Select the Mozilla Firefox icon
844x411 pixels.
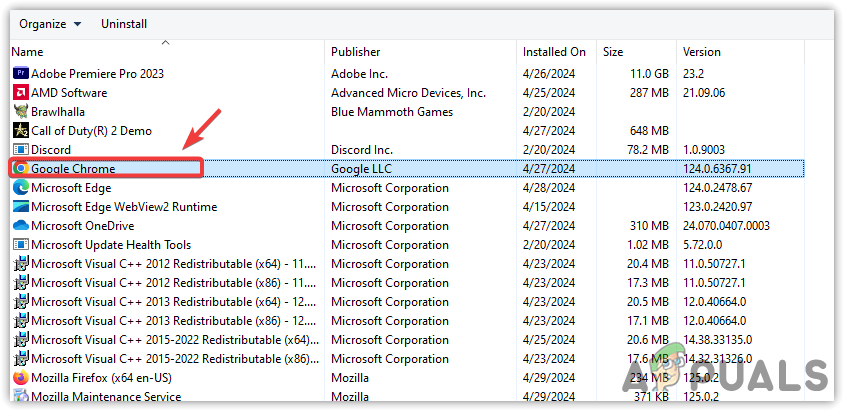(21, 378)
